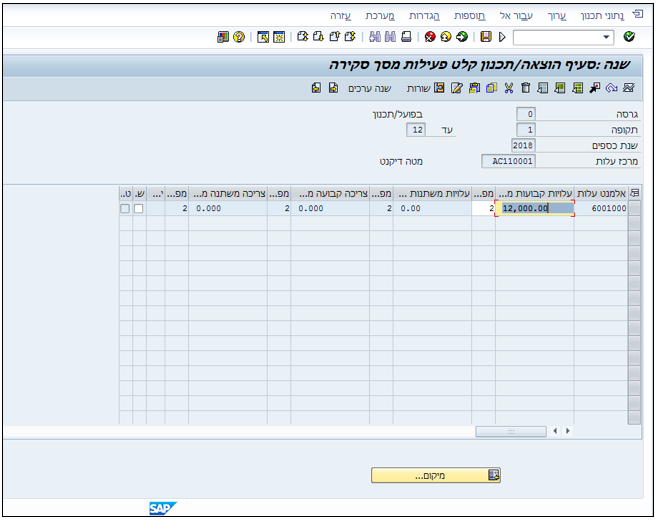The width and height of the screenshot is (658, 520).
Task: Click the trash can Delete icon
Action: coord(525,88)
